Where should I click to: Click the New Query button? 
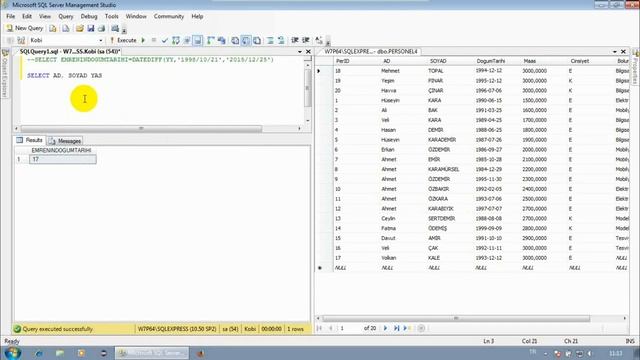[x=24, y=28]
